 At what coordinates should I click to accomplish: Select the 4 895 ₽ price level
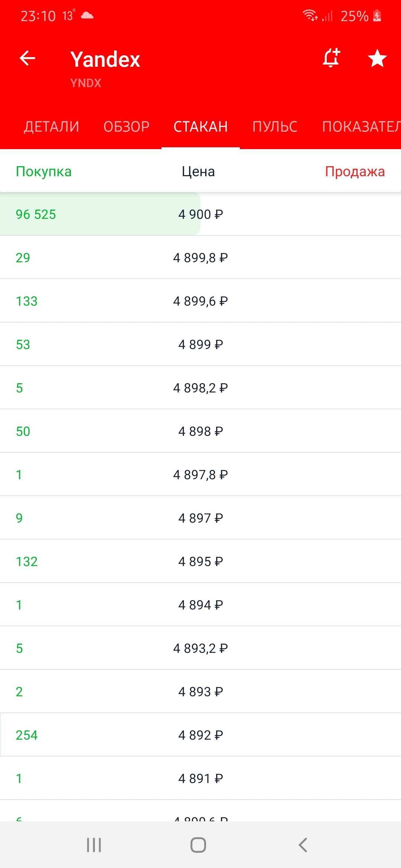(200, 561)
